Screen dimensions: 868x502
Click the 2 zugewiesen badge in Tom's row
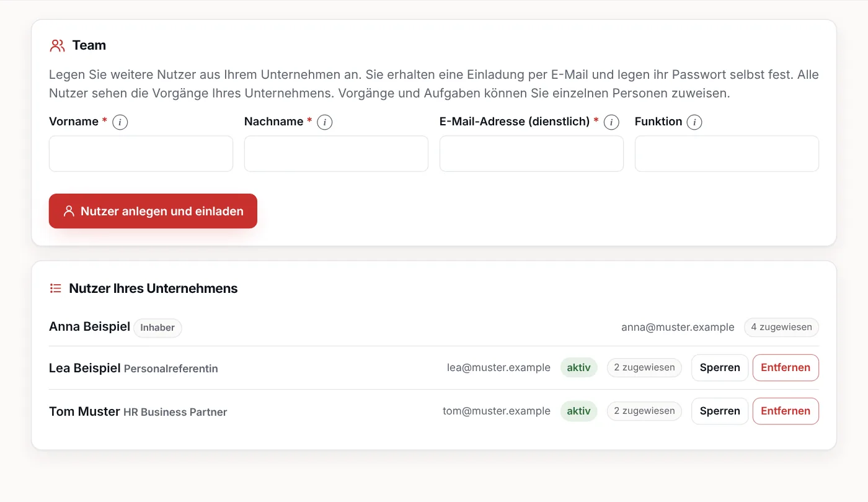[644, 411]
